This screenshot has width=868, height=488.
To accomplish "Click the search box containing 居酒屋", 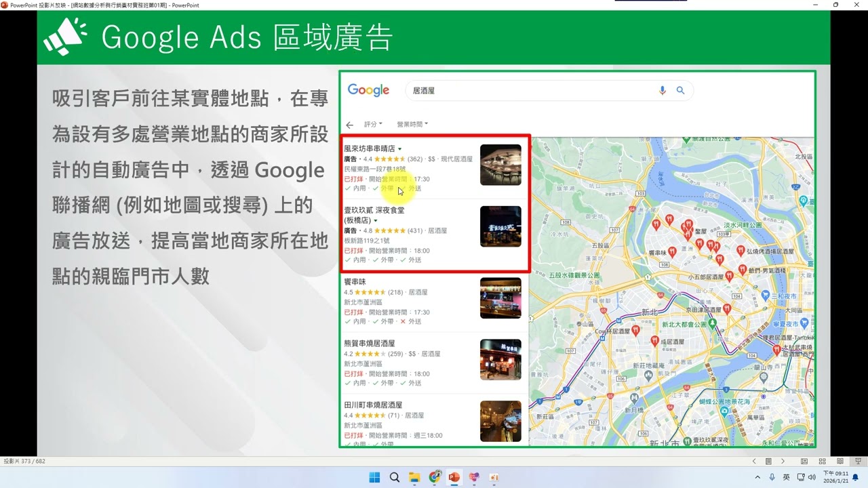I will click(549, 90).
